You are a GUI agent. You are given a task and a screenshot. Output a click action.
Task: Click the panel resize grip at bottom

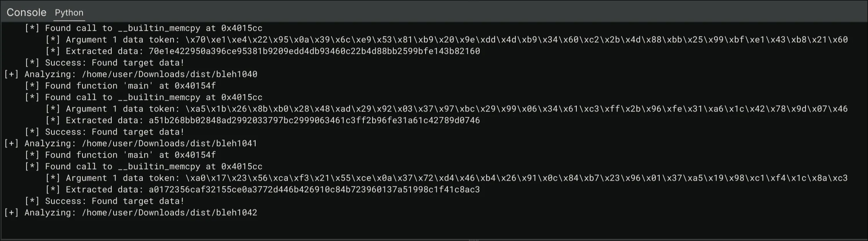tap(474, 239)
